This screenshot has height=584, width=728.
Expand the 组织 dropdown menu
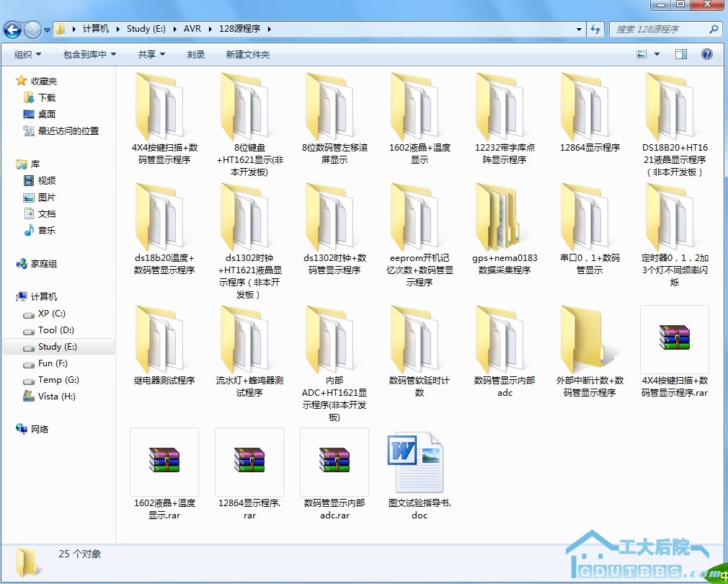(28, 55)
